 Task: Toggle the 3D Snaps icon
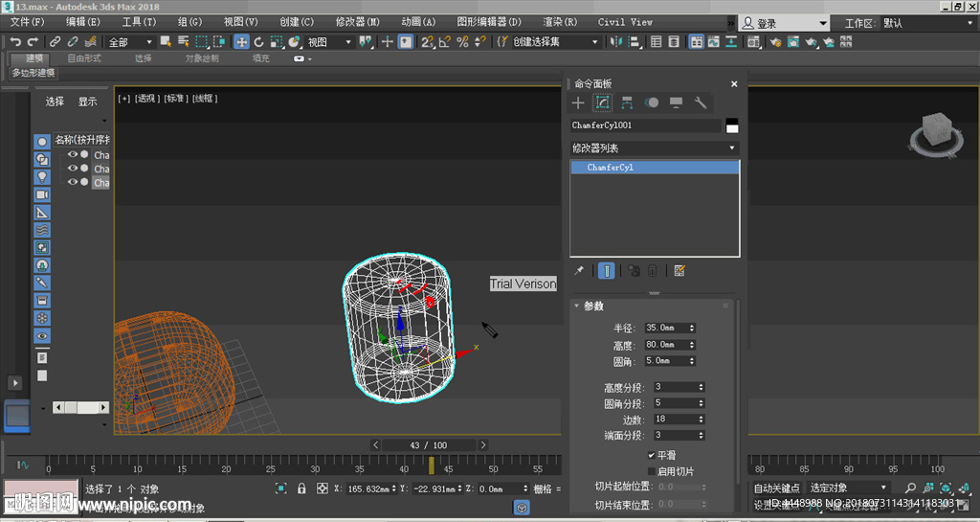click(x=427, y=42)
